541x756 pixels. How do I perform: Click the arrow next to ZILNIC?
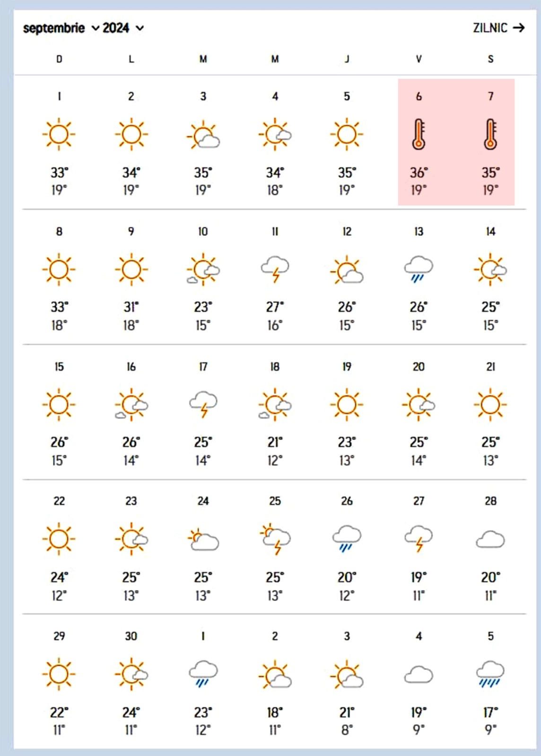(519, 28)
